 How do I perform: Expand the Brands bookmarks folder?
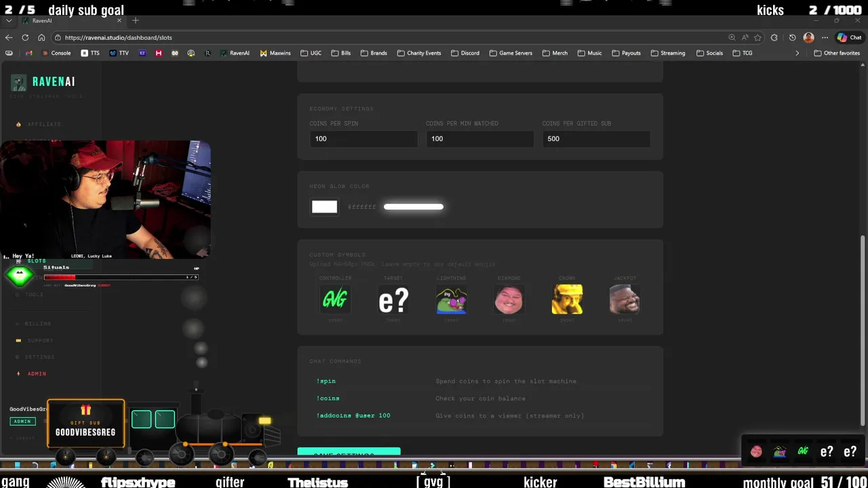tap(374, 53)
